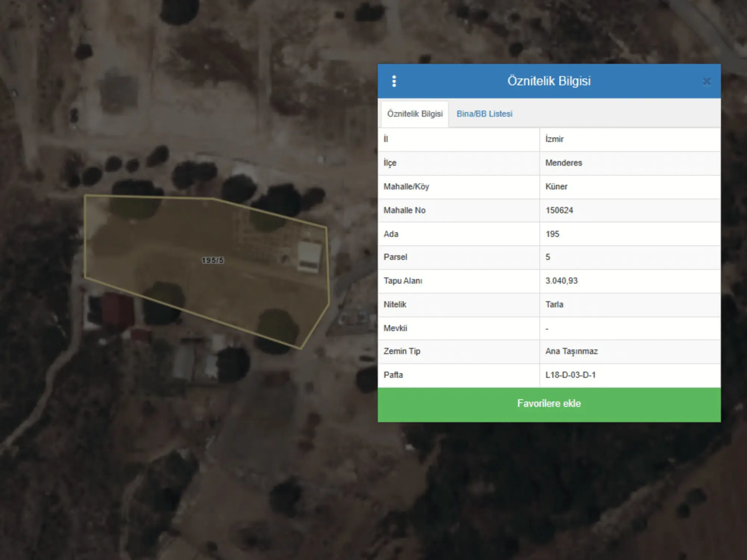Click the Menderes value in the İlçe row

pyautogui.click(x=564, y=163)
